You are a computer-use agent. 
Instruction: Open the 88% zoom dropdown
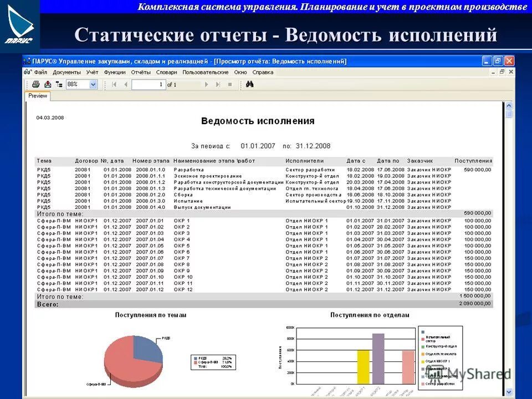pyautogui.click(x=93, y=84)
